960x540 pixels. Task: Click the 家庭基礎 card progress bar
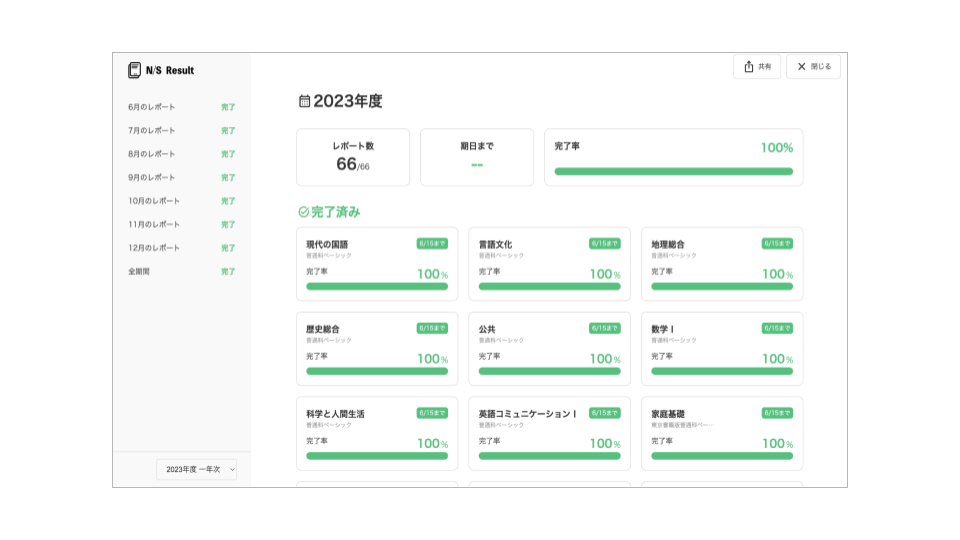coord(721,456)
